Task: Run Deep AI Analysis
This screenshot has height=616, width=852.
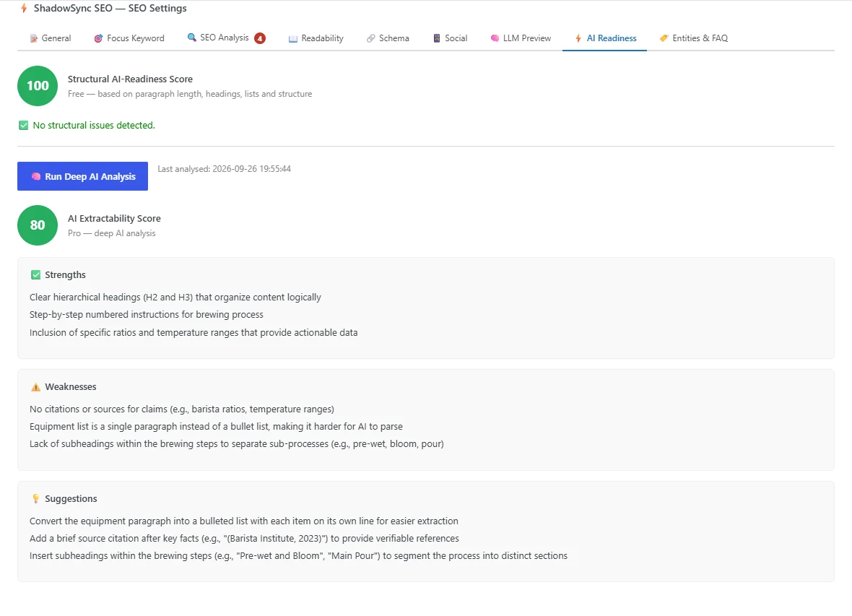Action: tap(82, 176)
